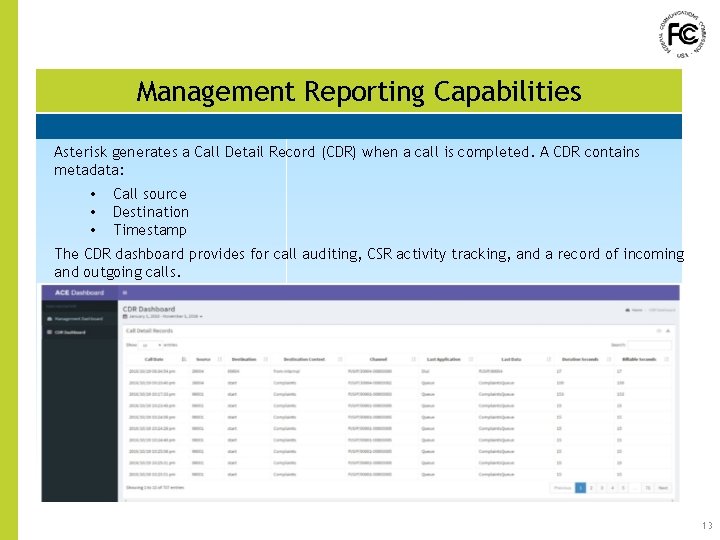Click the slide title Management Reporting Capabilities
This screenshot has height=540, width=720.
tap(359, 91)
